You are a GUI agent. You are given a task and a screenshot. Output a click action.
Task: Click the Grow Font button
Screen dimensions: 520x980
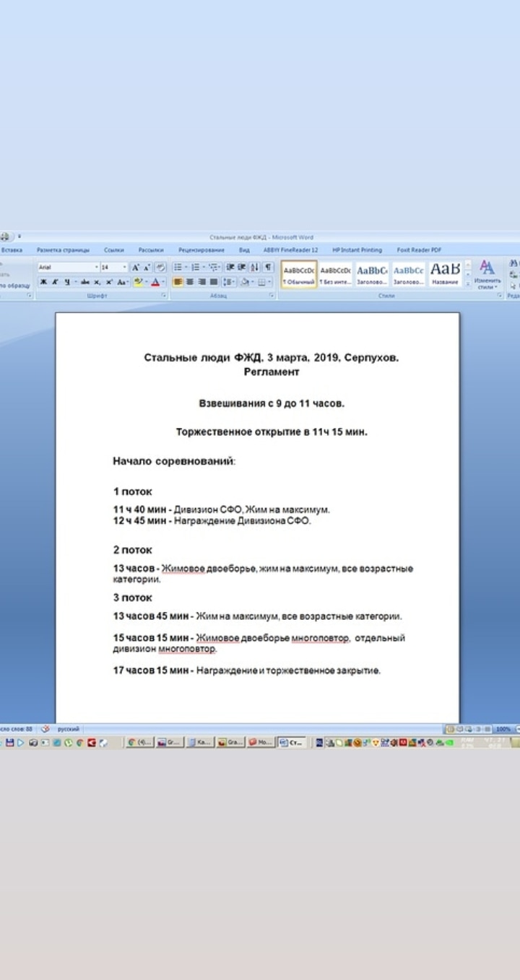click(x=136, y=267)
